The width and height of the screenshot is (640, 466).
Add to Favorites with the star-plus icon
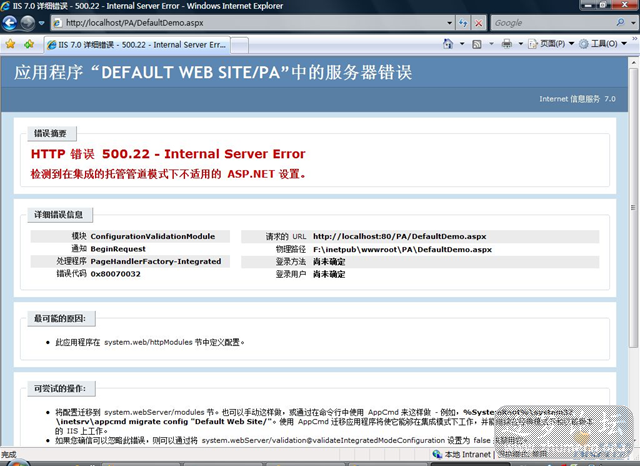click(29, 44)
